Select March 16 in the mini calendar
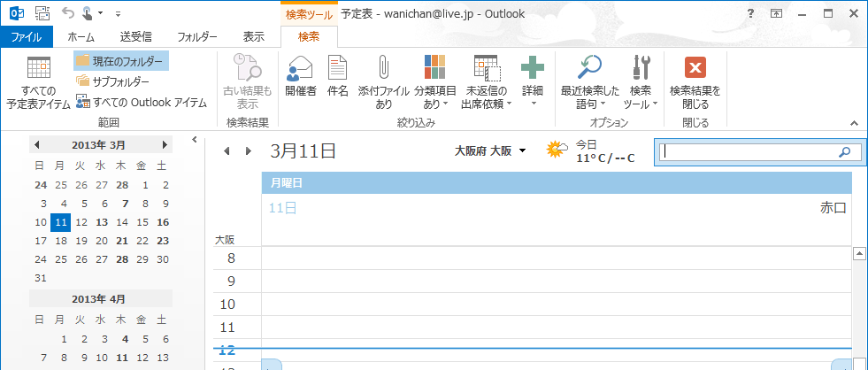The height and width of the screenshot is (370, 868). pos(163,223)
